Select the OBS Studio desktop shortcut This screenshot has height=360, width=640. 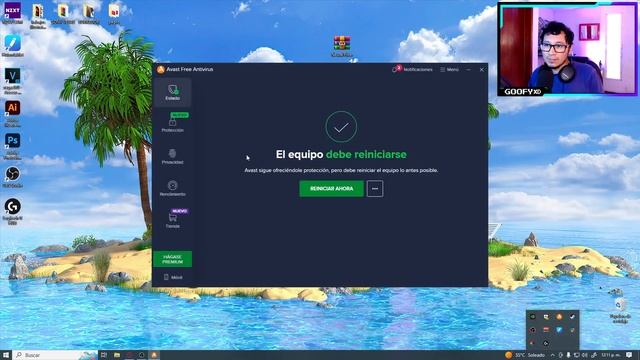pos(13,177)
